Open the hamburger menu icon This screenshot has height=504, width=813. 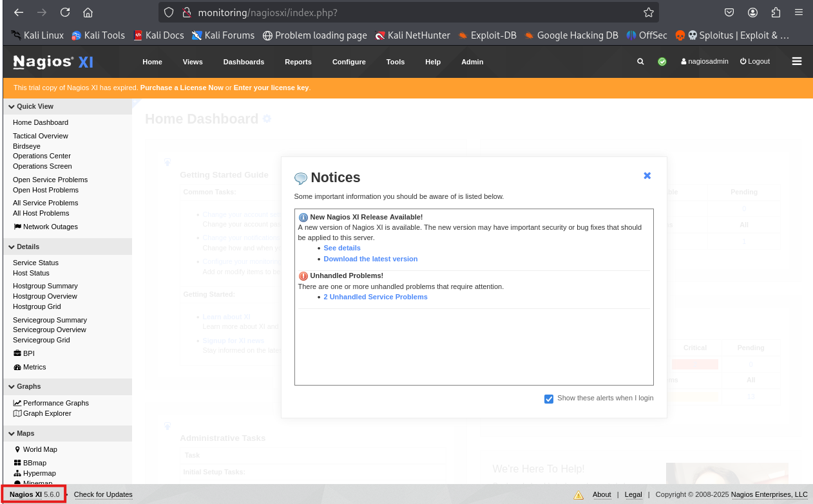click(x=796, y=61)
